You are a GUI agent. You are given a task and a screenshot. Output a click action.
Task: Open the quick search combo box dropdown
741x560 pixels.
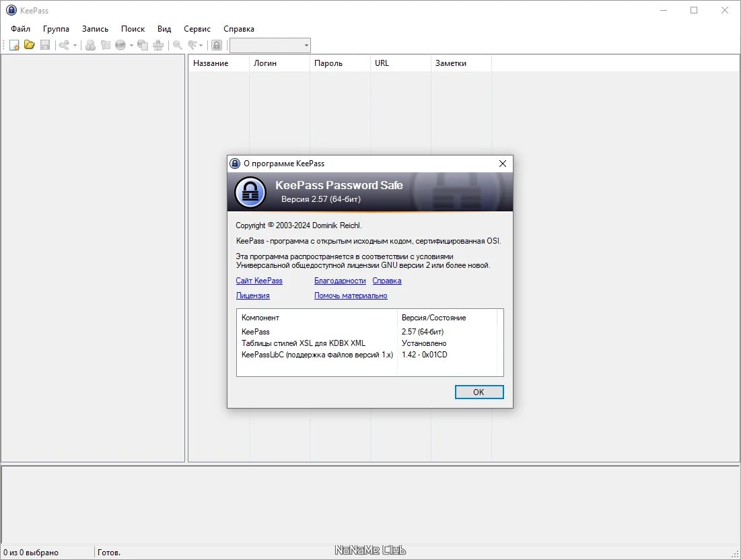(306, 45)
